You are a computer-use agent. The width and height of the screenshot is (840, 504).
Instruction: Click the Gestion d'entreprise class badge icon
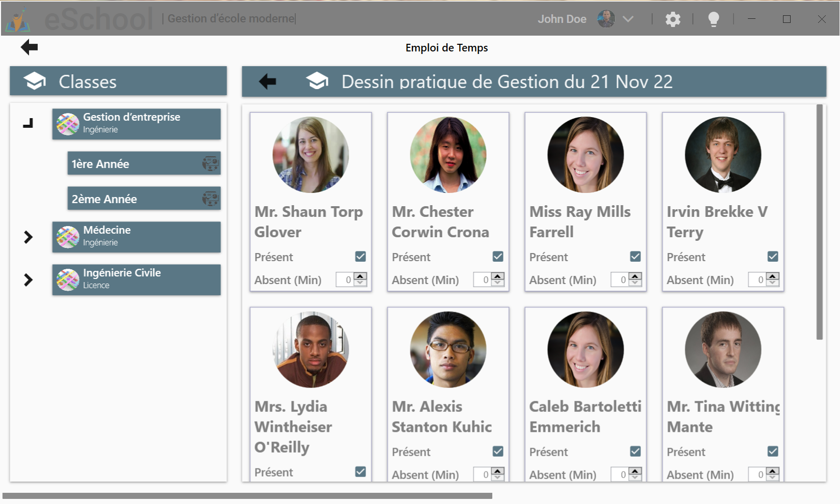tap(67, 123)
